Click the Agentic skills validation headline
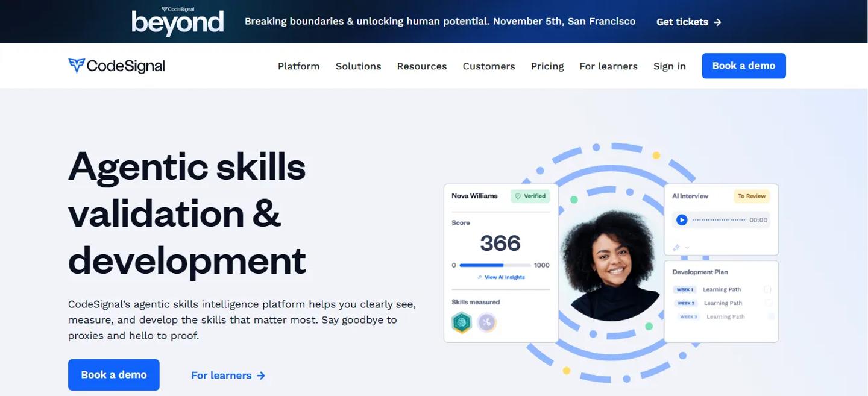868x396 pixels. [187, 213]
